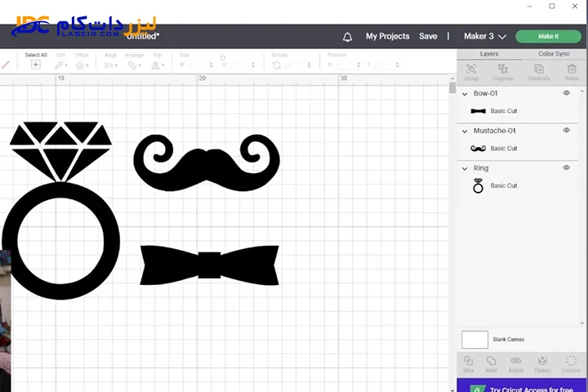588x392 pixels.
Task: Click the notification bell icon
Action: [x=347, y=37]
